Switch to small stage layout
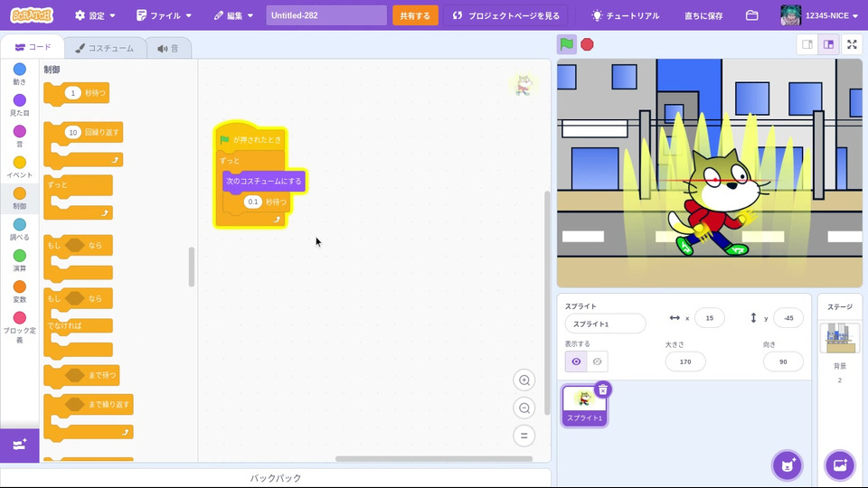The width and height of the screenshot is (868, 488). [x=807, y=45]
